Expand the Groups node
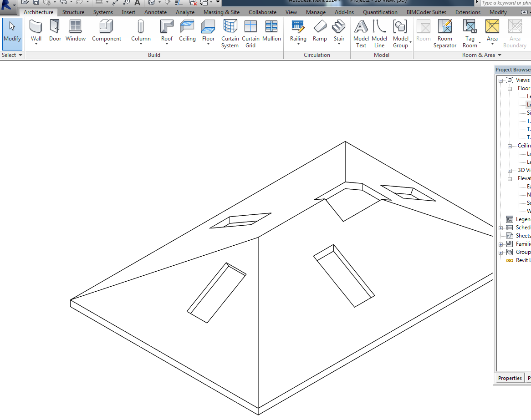531x420 pixels. coord(500,253)
